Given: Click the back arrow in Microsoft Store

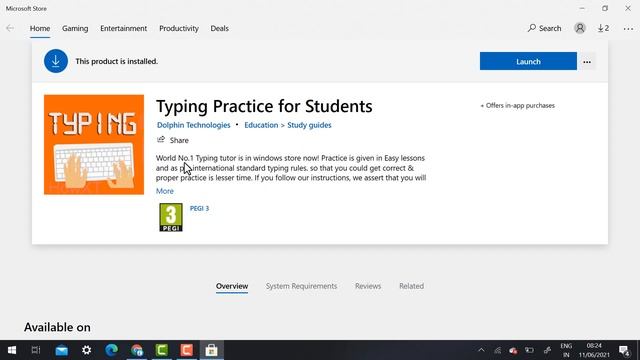Looking at the screenshot, I should [10, 28].
